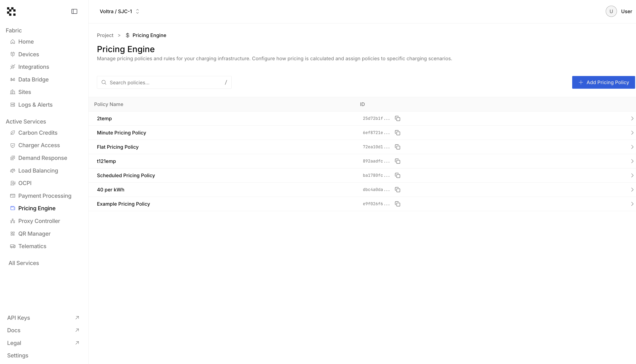
Task: Click the external link arrow beside Legal
Action: 77,343
